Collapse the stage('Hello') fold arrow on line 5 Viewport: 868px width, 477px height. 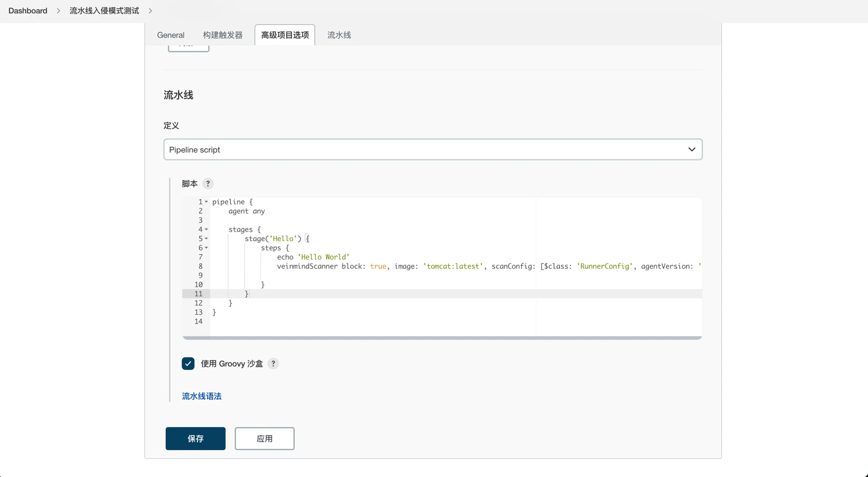[x=206, y=239]
